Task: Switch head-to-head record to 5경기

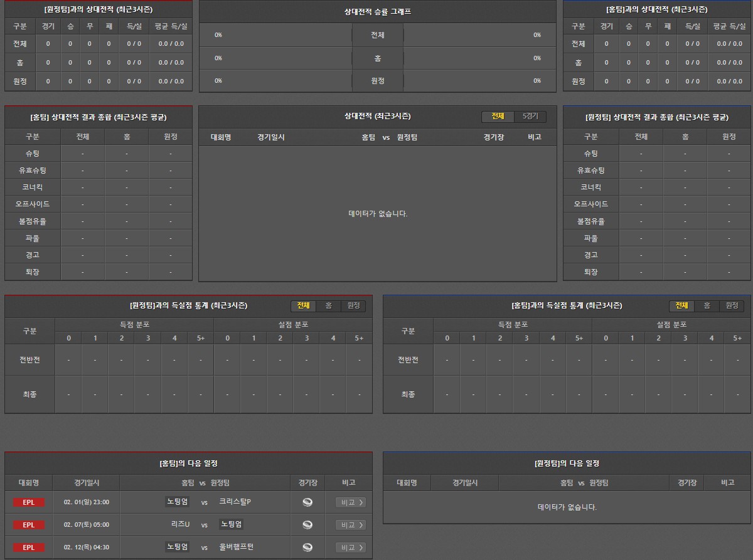Action: pos(530,117)
